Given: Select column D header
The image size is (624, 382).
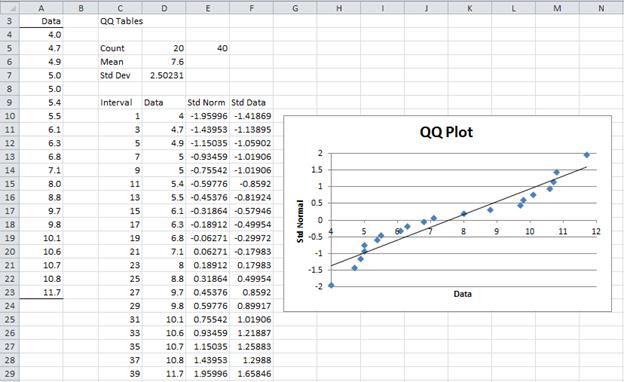Looking at the screenshot, I should (x=164, y=8).
